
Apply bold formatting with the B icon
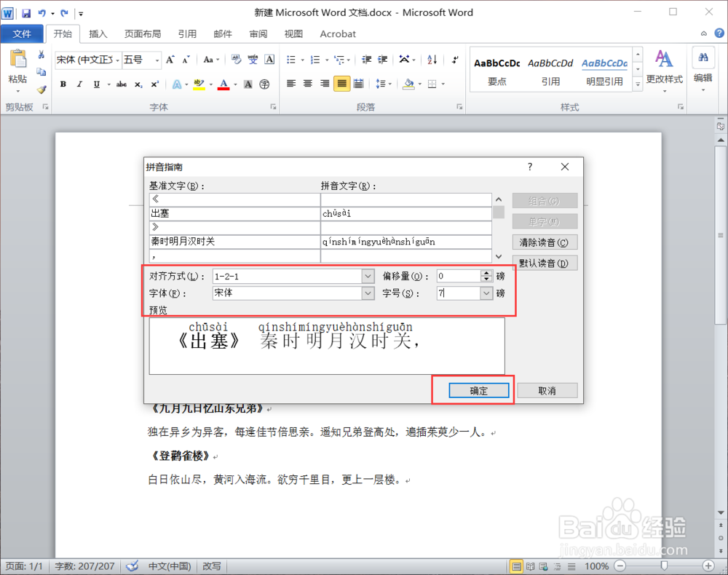[63, 84]
